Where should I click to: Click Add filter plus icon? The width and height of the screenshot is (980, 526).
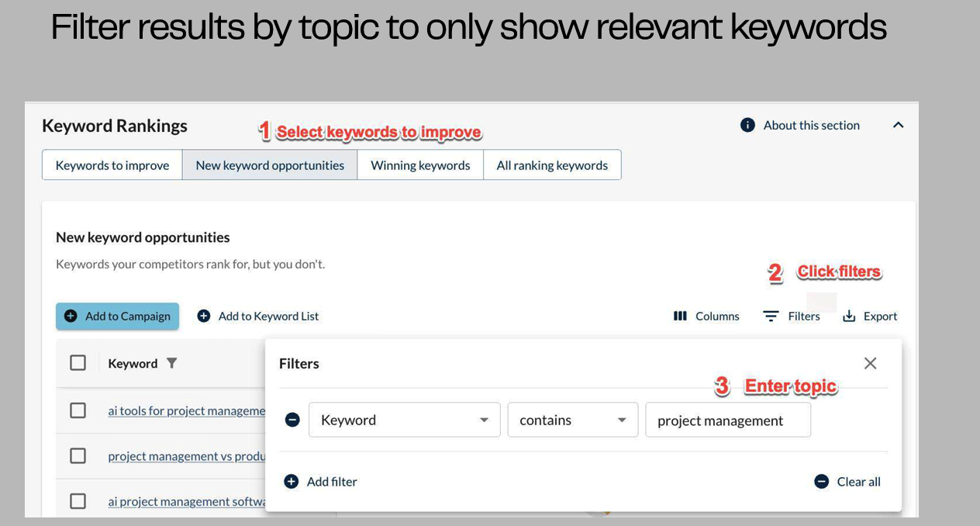[292, 482]
